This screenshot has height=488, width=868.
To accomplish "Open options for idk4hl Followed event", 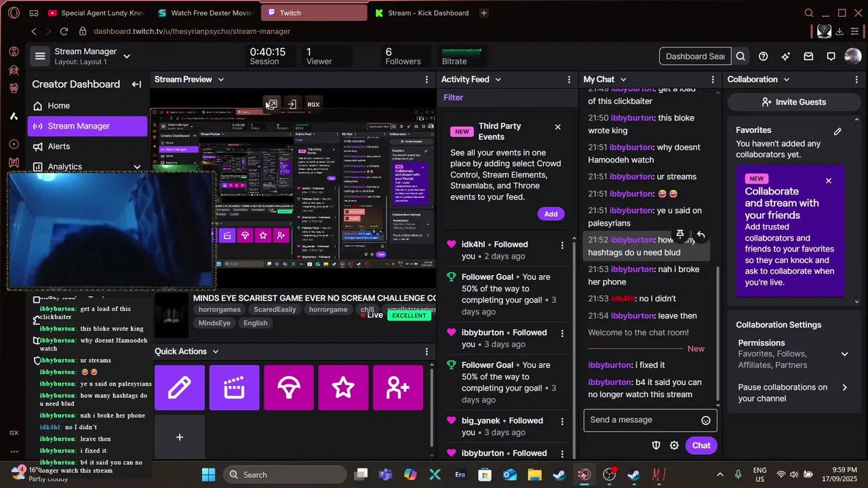I will coord(561,245).
